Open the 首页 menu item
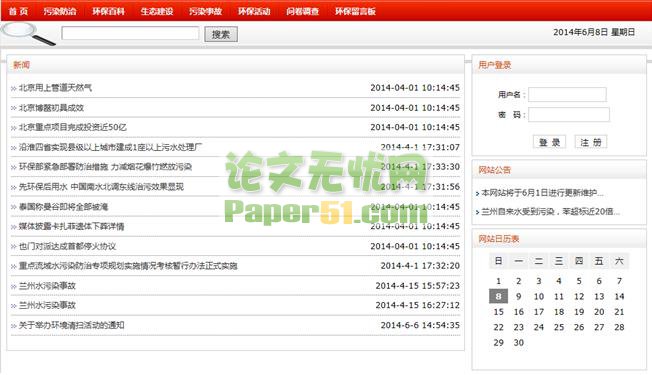This screenshot has height=375, width=652. point(18,11)
